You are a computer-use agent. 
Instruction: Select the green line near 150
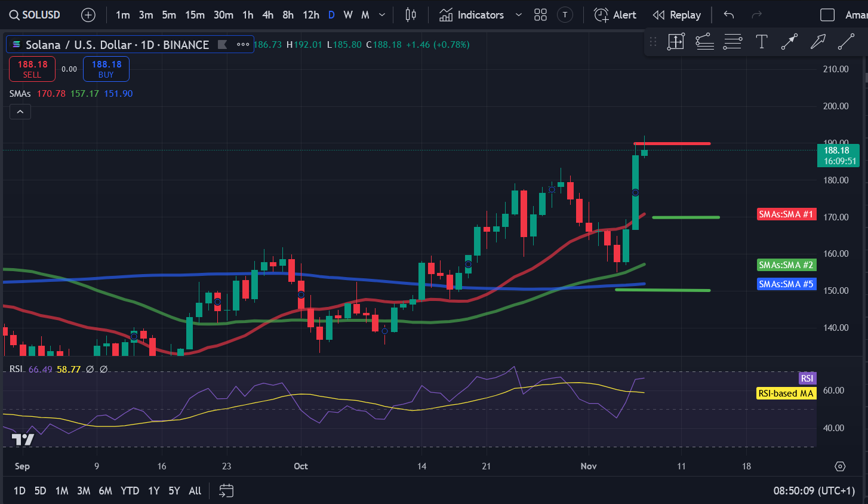[663, 290]
